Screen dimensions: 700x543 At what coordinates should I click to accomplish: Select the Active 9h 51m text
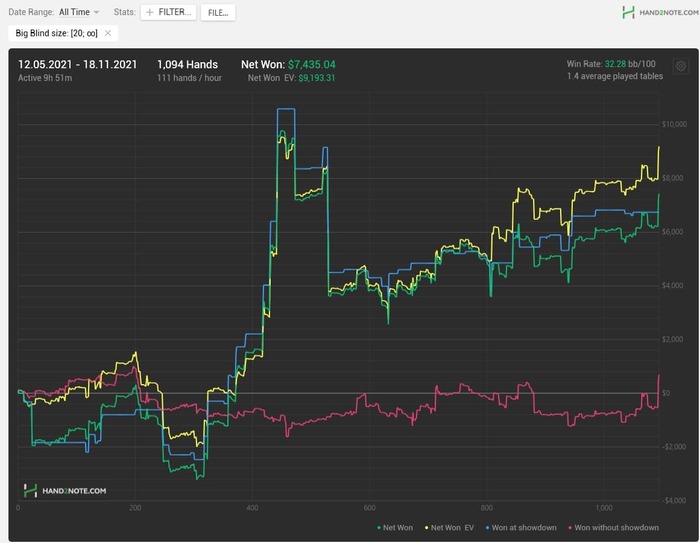(x=45, y=78)
